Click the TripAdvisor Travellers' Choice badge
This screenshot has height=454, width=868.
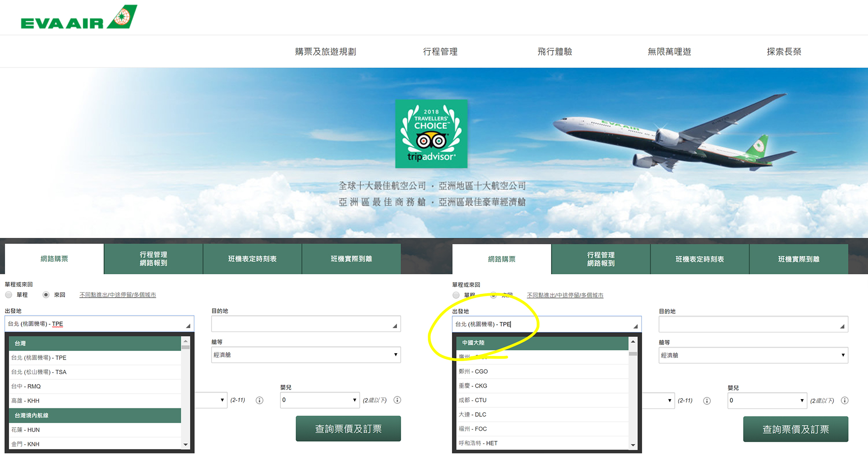click(431, 133)
